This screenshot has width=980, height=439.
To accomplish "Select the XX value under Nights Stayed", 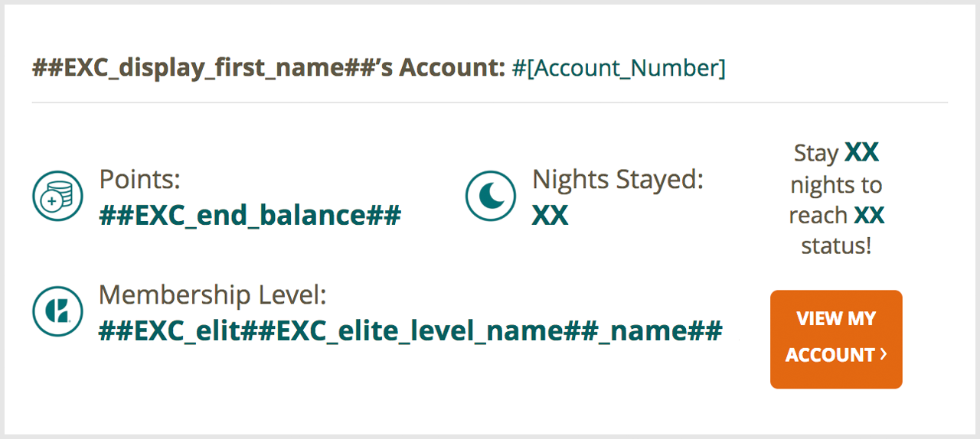I will [550, 216].
